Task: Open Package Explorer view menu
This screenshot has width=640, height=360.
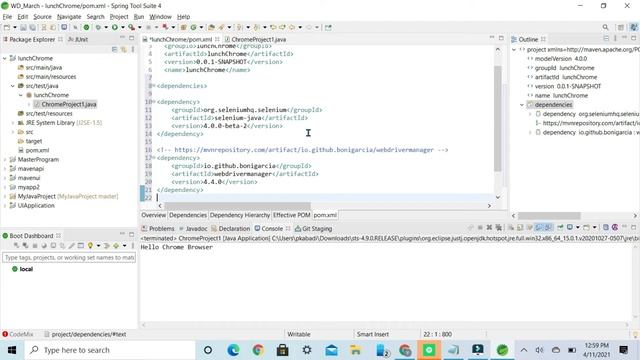Action: pyautogui.click(x=133, y=49)
